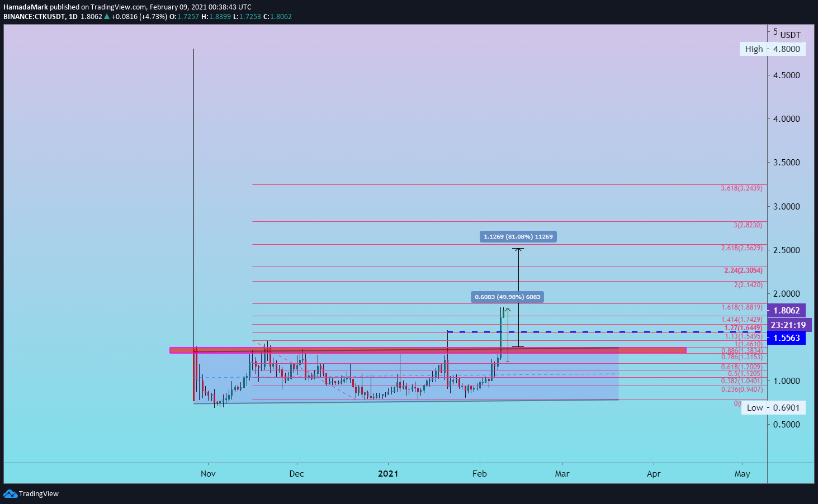Click the 4.0000 price axis label
This screenshot has width=818, height=504.
tap(787, 119)
